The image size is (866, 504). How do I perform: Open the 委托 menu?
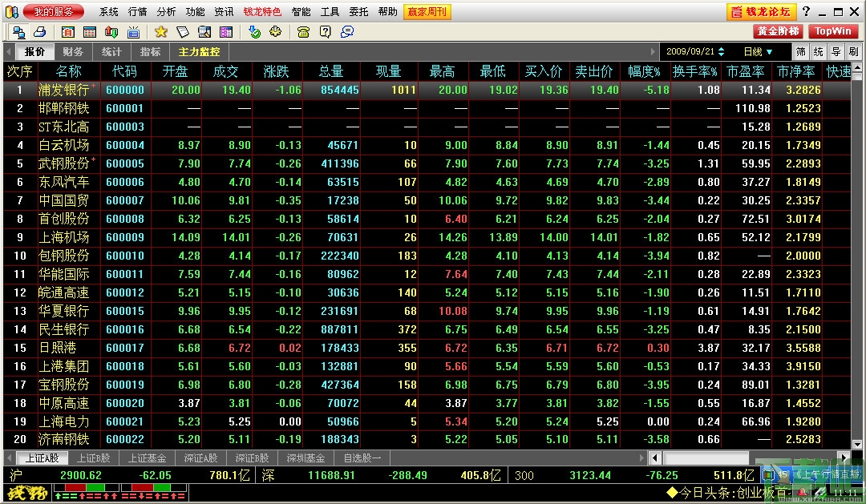pos(358,11)
